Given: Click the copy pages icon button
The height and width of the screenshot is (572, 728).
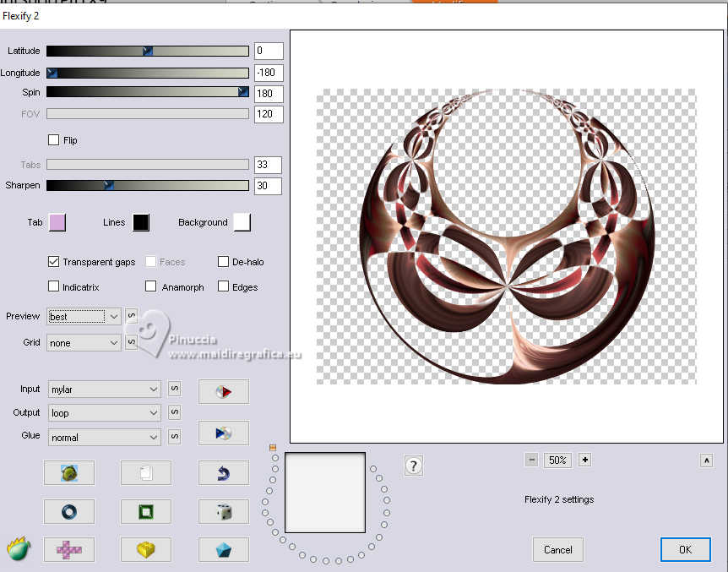Looking at the screenshot, I should click(146, 473).
